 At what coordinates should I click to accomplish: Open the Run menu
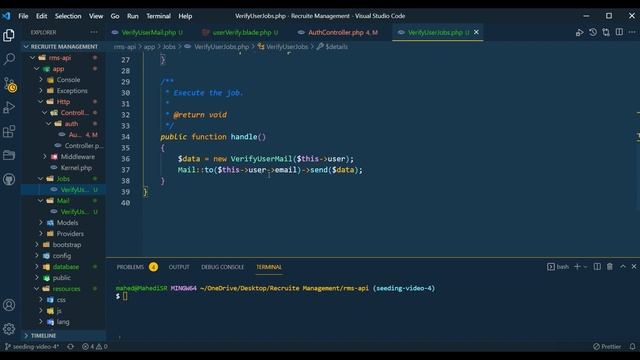point(133,16)
